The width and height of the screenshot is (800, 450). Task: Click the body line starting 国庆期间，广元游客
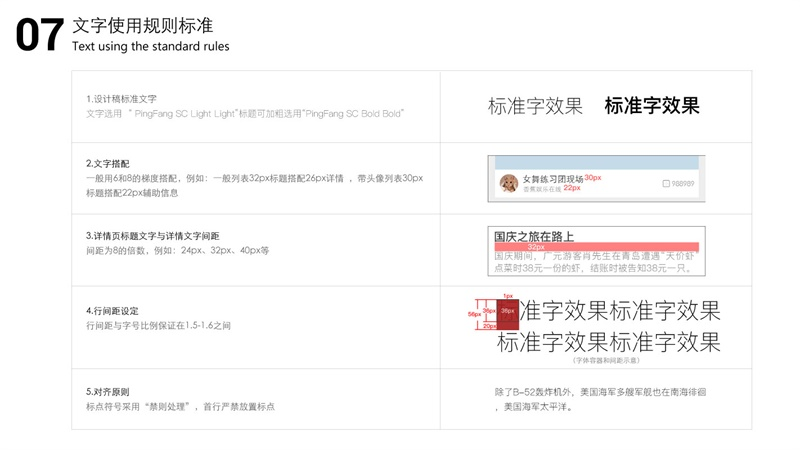(596, 256)
